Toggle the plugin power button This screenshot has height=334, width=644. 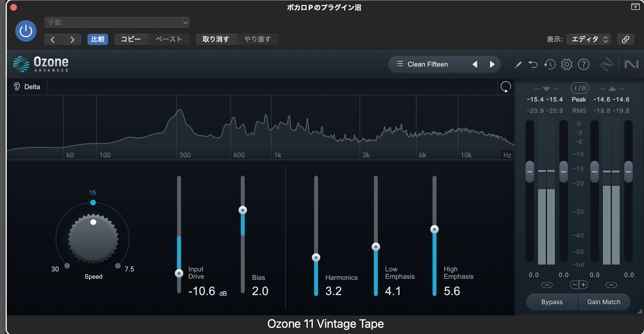click(x=26, y=31)
